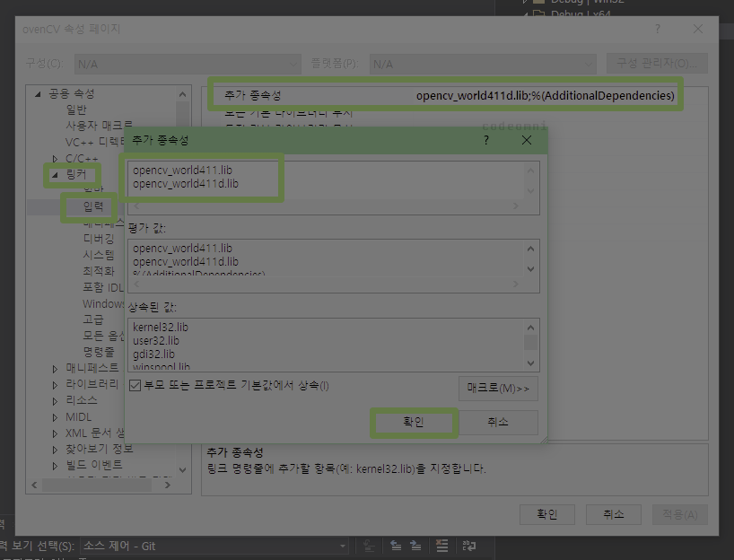Viewport: 734px width, 560px height.
Task: Expand the 찾아보기 정보 node
Action: [56, 450]
